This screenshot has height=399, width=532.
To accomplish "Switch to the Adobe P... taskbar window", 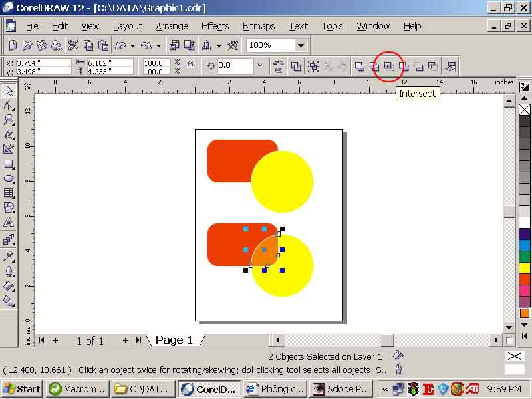I will click(342, 389).
